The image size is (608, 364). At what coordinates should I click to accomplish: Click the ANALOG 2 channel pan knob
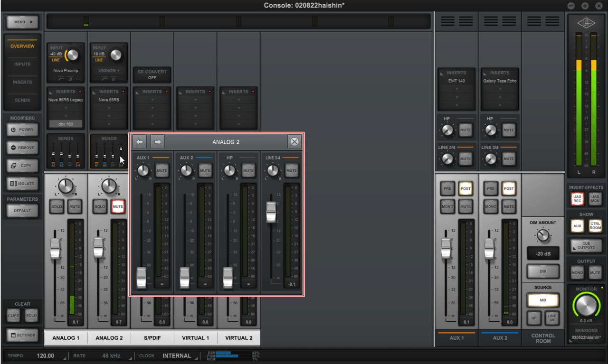click(x=109, y=186)
